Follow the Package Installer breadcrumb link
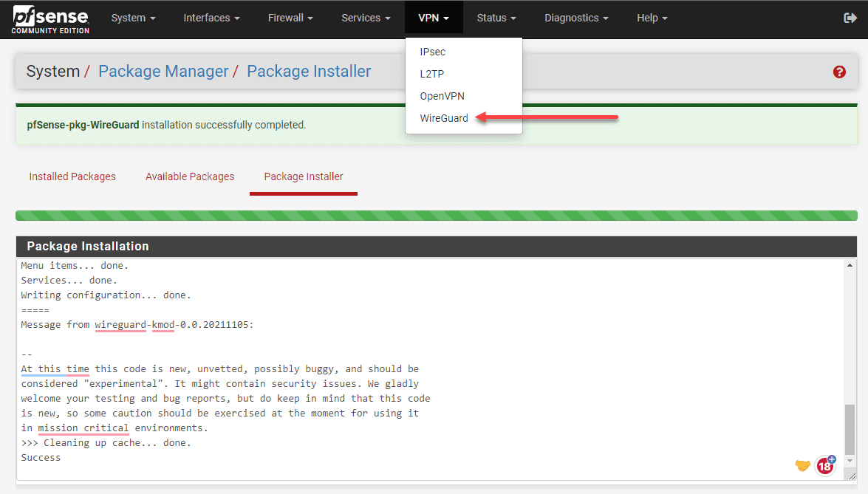Image resolution: width=868 pixels, height=494 pixels. click(x=309, y=72)
